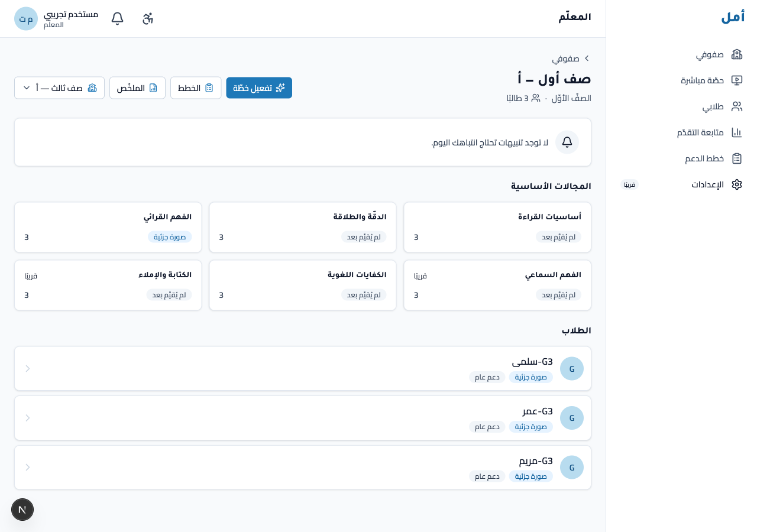Open student row G3-مريم

pyautogui.click(x=303, y=467)
